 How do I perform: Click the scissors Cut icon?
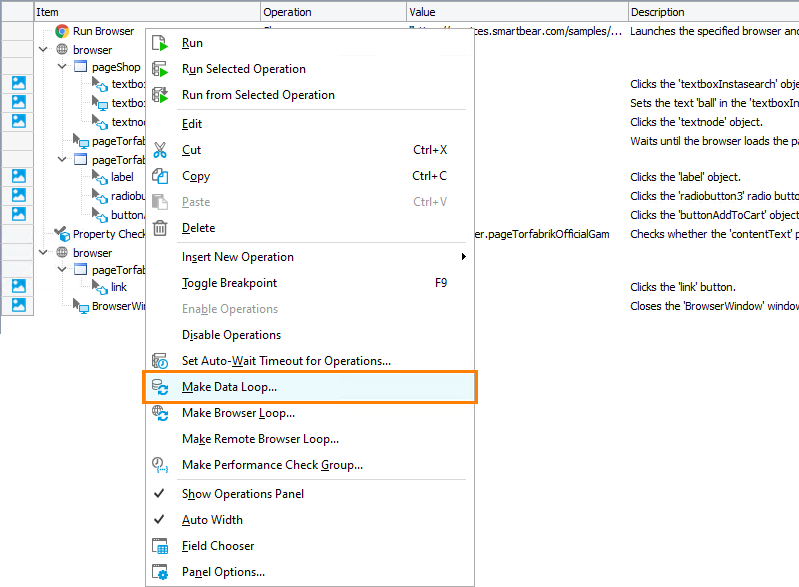[160, 150]
